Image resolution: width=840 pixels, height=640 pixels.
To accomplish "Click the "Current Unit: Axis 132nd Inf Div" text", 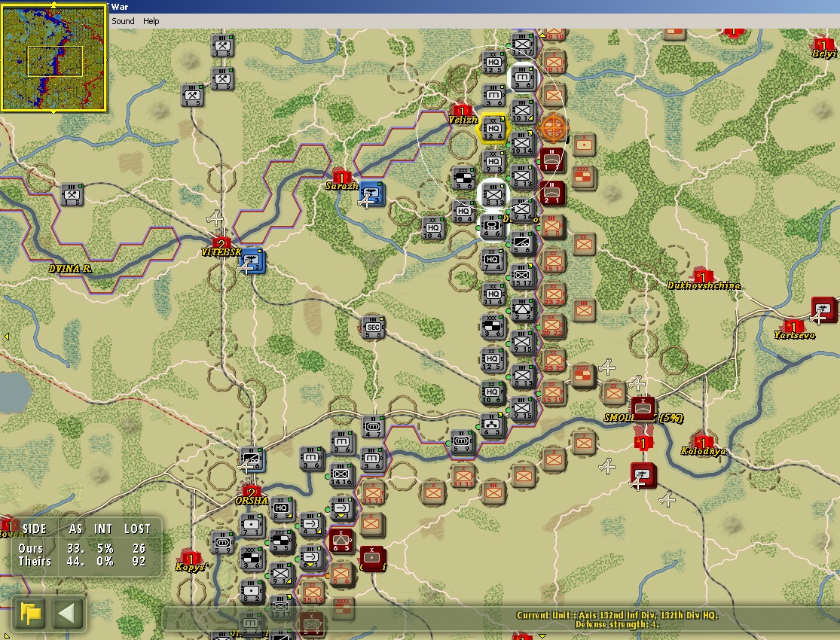I will [x=617, y=615].
